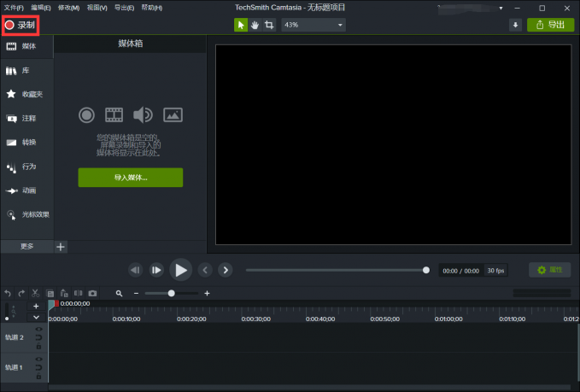The height and width of the screenshot is (392, 580).
Task: Open the 帮助(H) menu
Action: pos(152,8)
